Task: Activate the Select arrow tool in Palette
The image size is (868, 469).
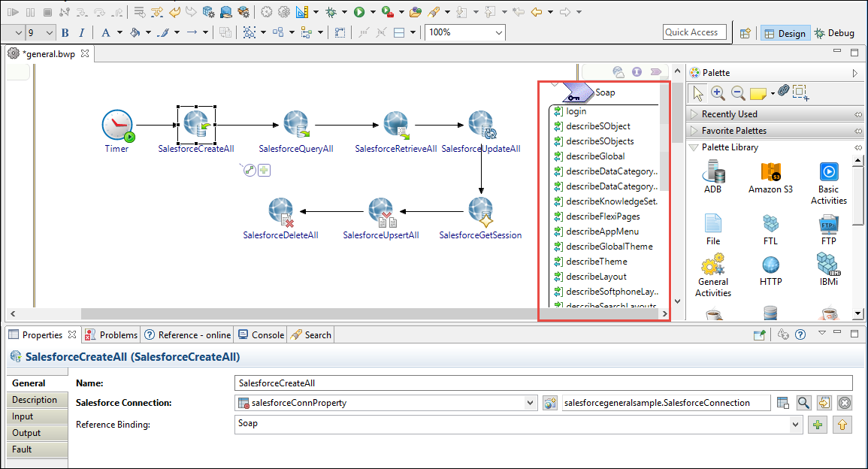Action: [698, 94]
